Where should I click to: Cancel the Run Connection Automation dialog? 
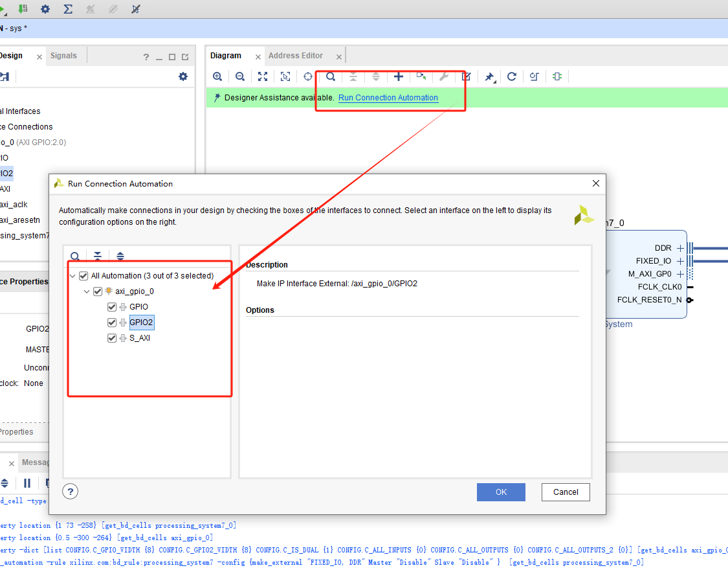point(566,492)
